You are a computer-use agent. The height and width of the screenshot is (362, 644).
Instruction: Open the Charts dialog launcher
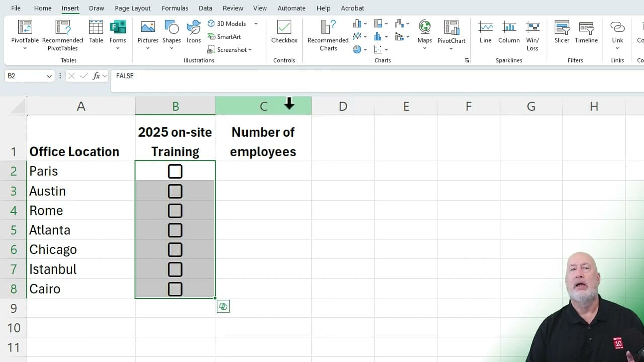(x=466, y=60)
